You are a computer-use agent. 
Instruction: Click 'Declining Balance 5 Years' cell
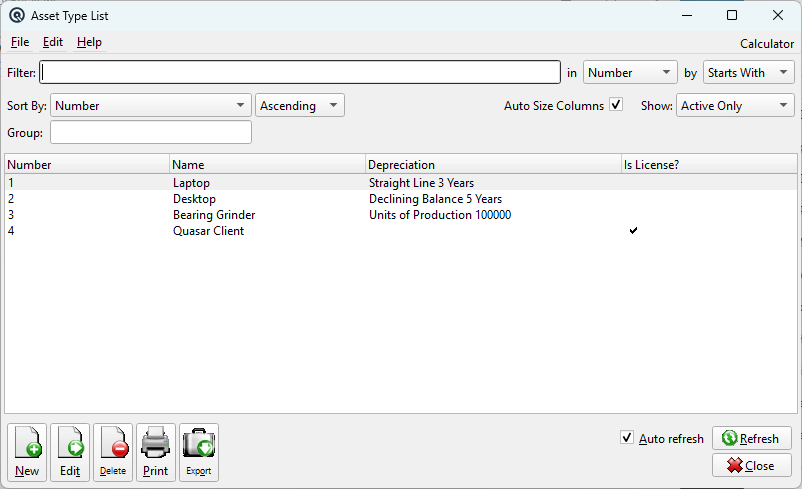click(x=435, y=198)
